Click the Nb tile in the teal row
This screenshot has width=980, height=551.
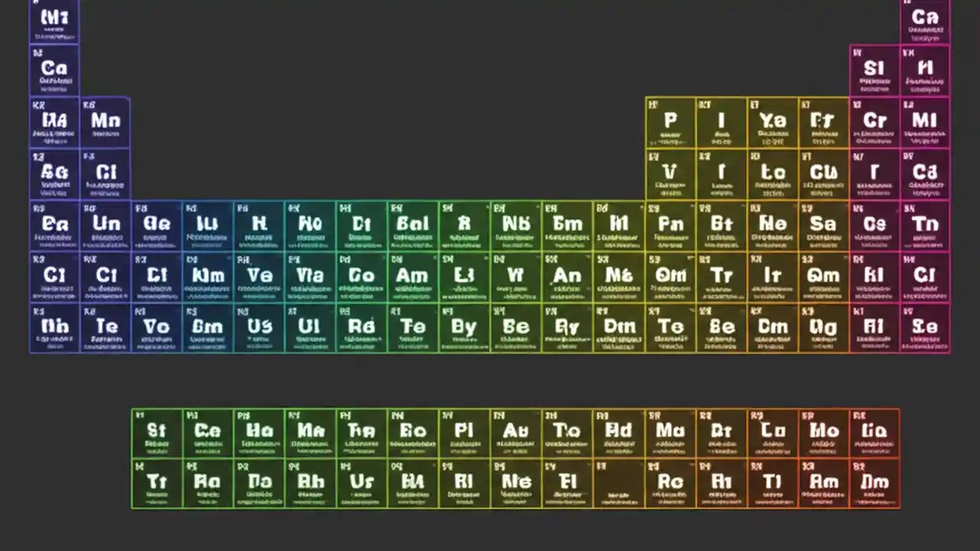pyautogui.click(x=515, y=223)
